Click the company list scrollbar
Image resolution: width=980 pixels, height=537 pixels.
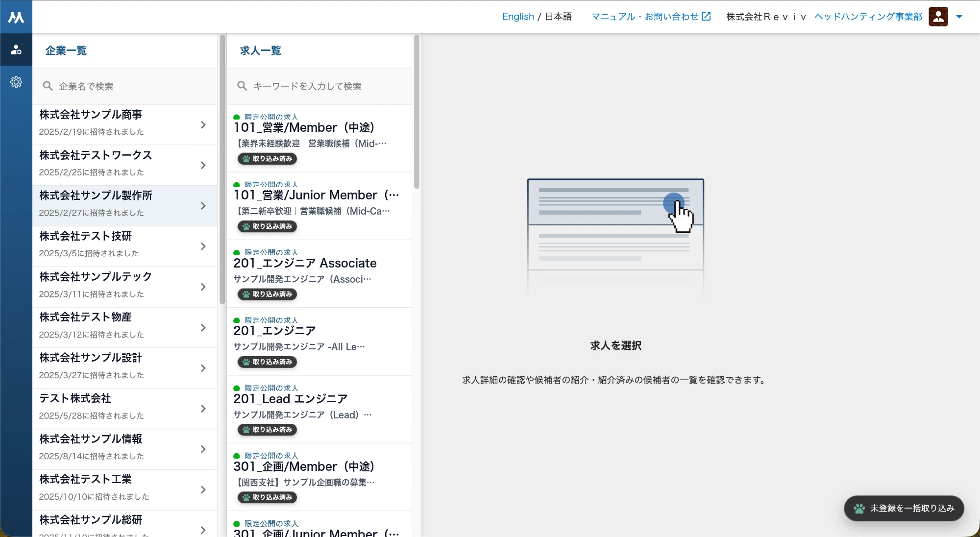point(222,169)
